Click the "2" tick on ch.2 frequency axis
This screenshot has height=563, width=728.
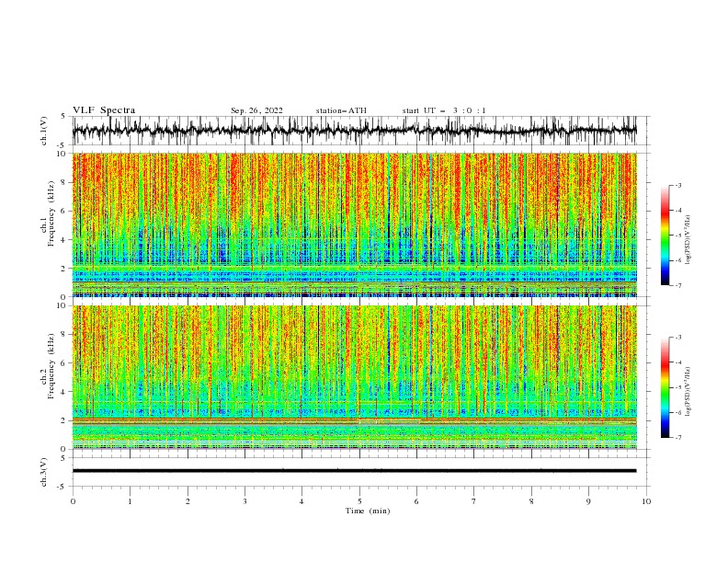coord(64,420)
